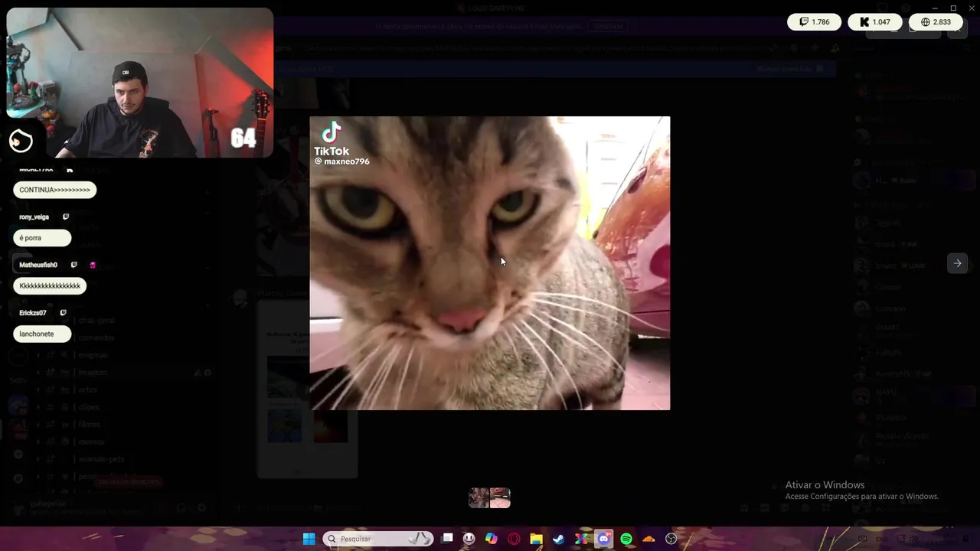The image size is (980, 551).
Task: Open File Explorer from taskbar
Action: 537,539
